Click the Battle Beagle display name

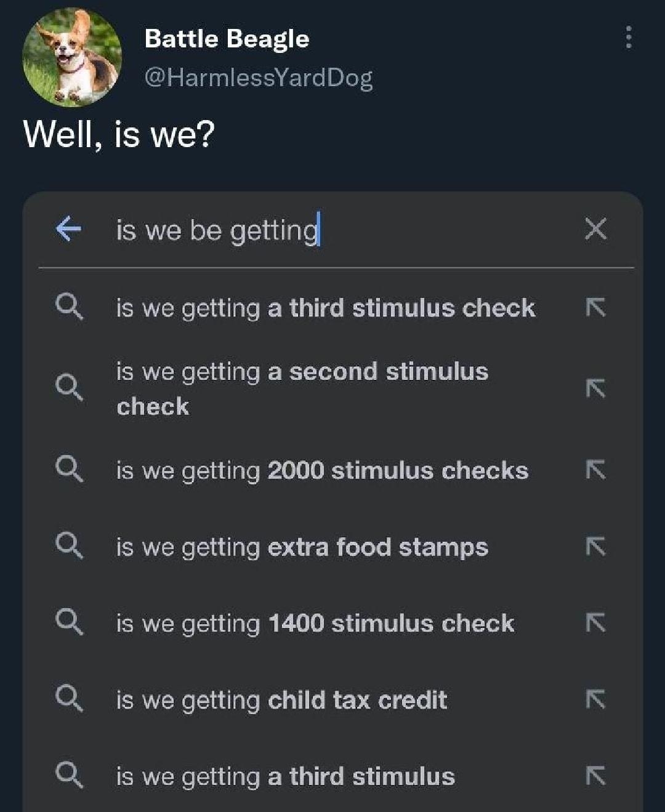(x=225, y=39)
